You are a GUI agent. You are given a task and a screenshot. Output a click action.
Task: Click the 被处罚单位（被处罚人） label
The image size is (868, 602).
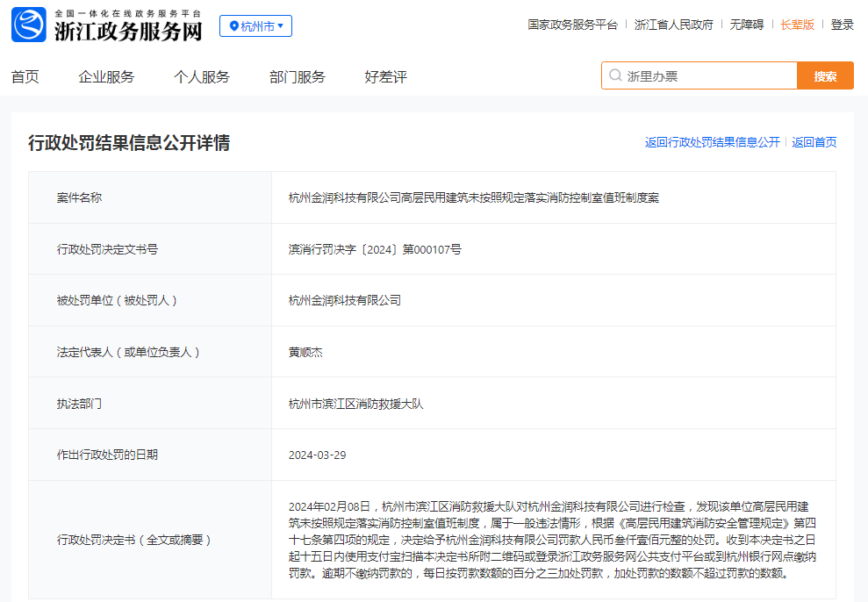click(x=117, y=300)
